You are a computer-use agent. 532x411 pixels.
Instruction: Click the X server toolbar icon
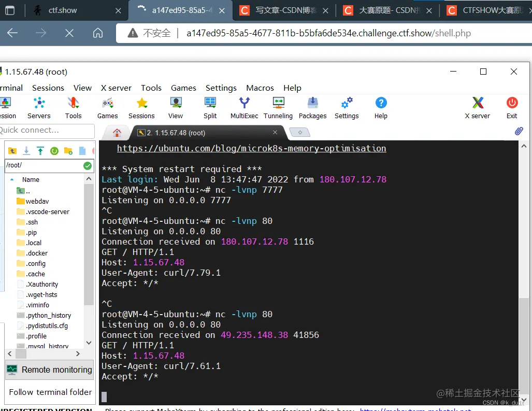pyautogui.click(x=478, y=108)
